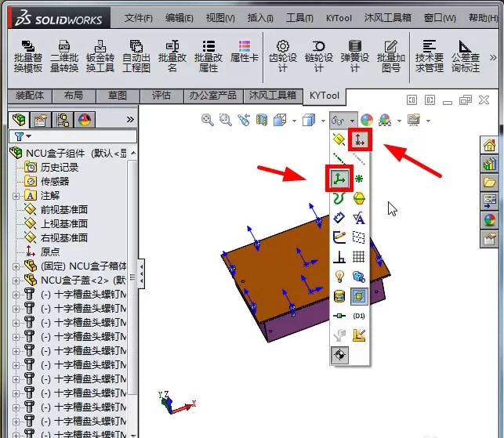Select 前视基准面 in the design tree
The width and height of the screenshot is (504, 438).
[63, 210]
